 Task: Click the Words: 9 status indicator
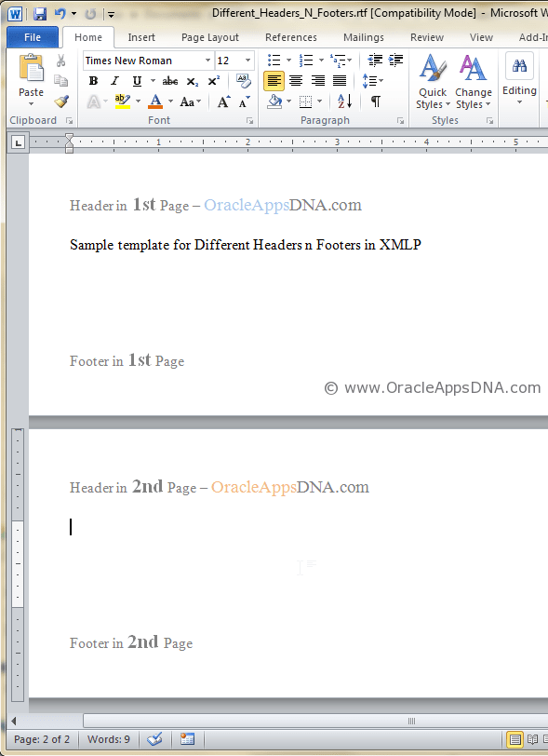tap(109, 739)
